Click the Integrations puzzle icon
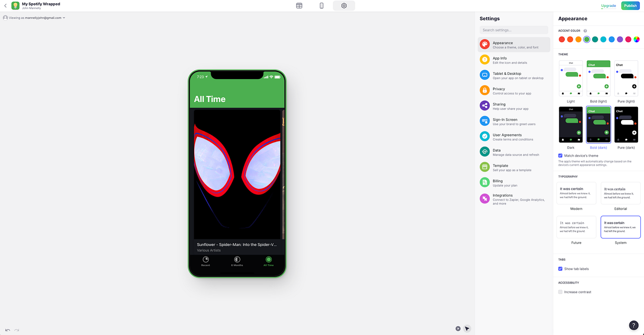Image resolution: width=644 pixels, height=335 pixels. 484,199
